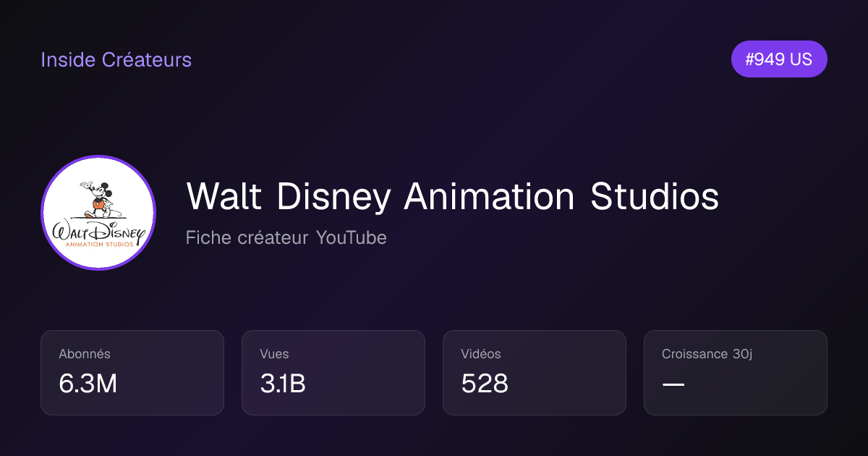Click the Fiche créateur YouTube subtitle
The image size is (868, 456).
pyautogui.click(x=286, y=237)
